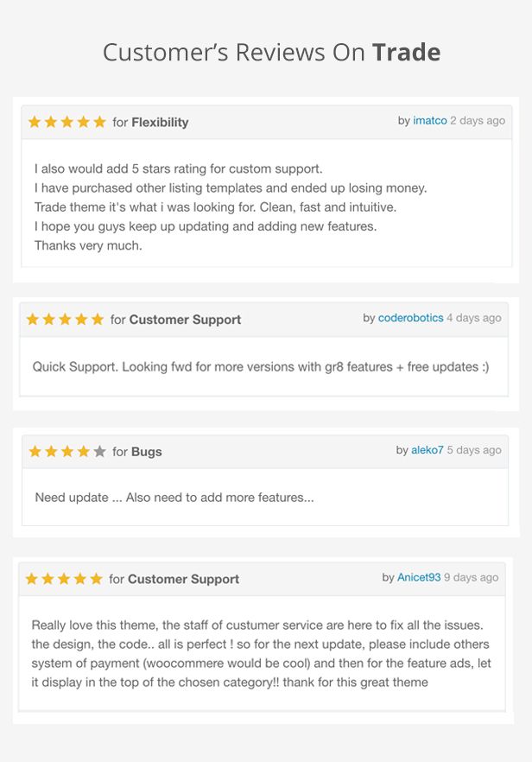Click the fifth star in Anicet93's review
The height and width of the screenshot is (762, 532).
96,579
